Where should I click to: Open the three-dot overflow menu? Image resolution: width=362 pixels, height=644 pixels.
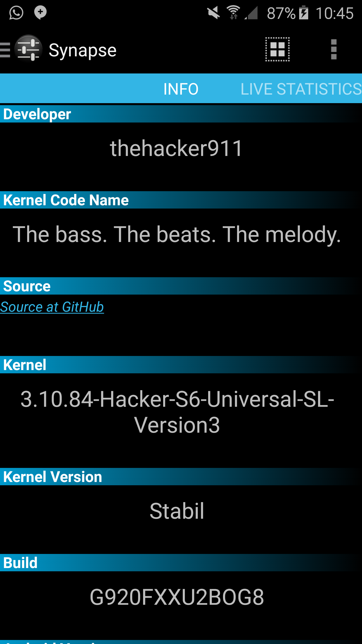pyautogui.click(x=334, y=49)
